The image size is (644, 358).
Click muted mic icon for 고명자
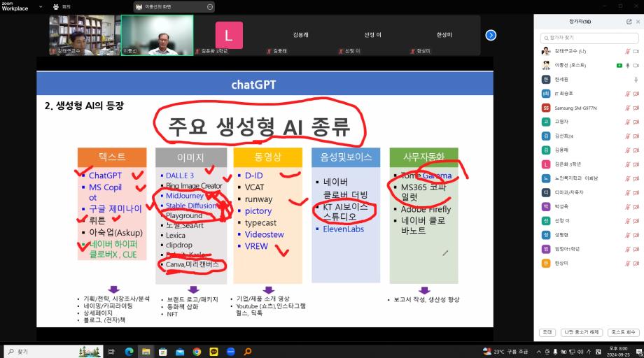coord(628,122)
